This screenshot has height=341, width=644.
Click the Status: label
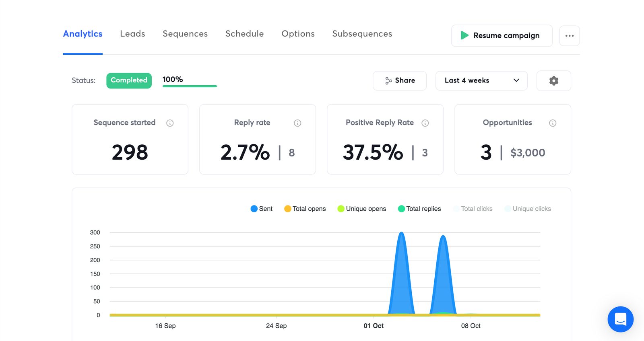click(x=83, y=80)
